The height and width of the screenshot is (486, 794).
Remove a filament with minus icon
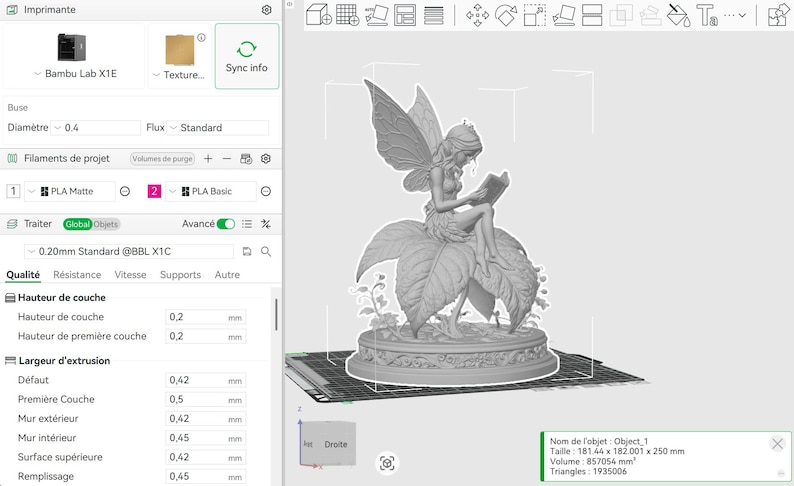(x=227, y=158)
